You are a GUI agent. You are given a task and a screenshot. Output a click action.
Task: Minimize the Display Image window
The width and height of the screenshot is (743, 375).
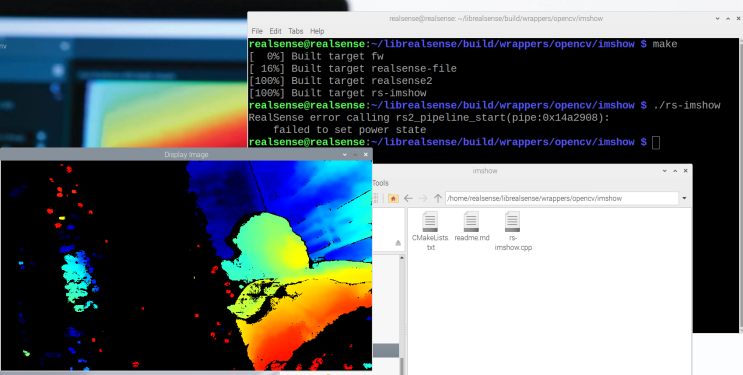(345, 155)
